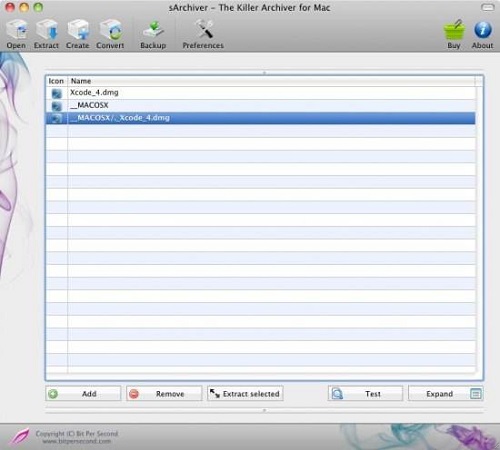Visit www.bitpersecond.com footer link
The image size is (500, 450).
[x=76, y=441]
